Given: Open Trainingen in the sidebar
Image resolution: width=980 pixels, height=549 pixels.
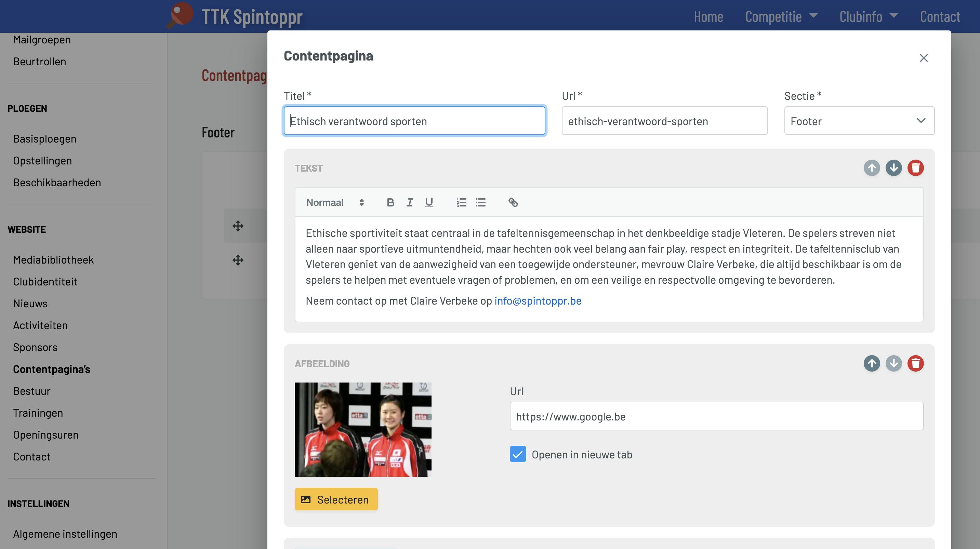Looking at the screenshot, I should point(38,413).
